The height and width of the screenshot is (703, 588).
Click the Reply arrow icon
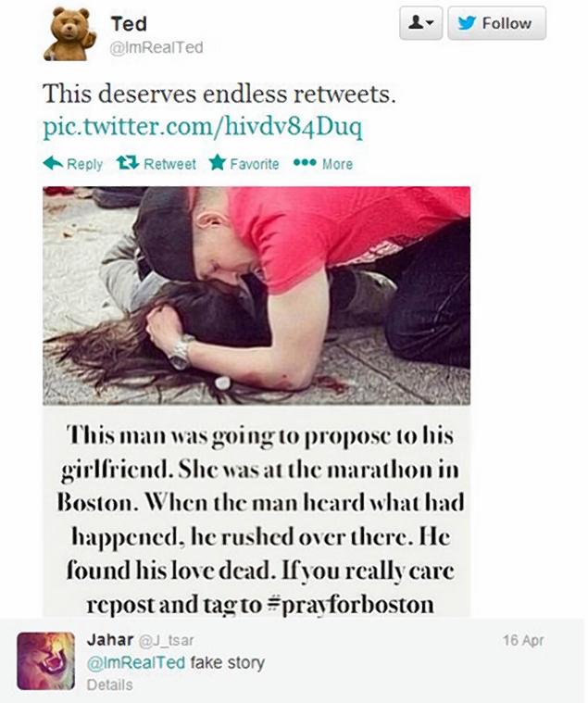[x=53, y=163]
